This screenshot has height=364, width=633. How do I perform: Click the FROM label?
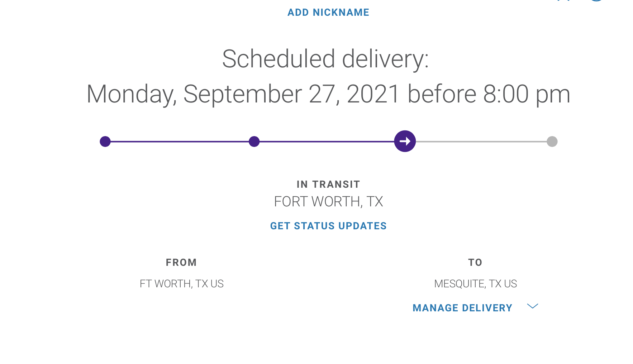coord(181,262)
